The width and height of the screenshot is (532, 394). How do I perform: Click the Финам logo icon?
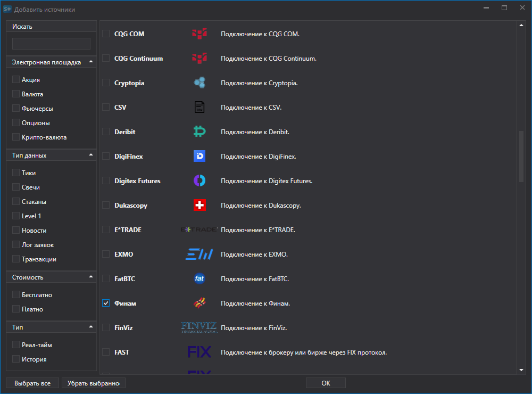[199, 302]
